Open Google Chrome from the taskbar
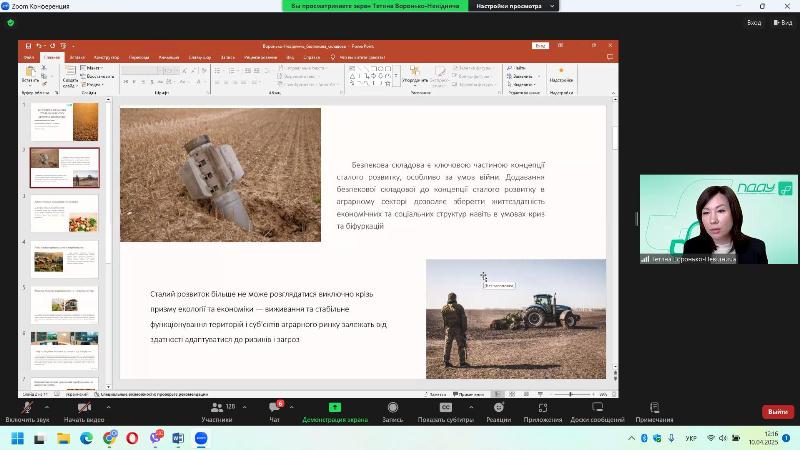The width and height of the screenshot is (800, 450). [x=109, y=438]
